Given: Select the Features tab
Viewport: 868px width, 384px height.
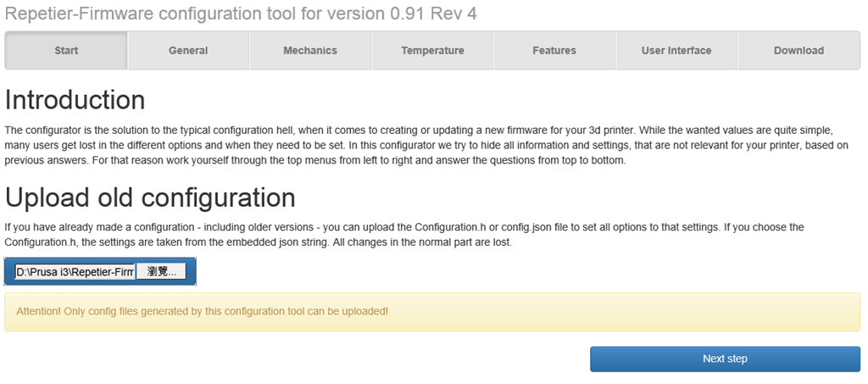Looking at the screenshot, I should [x=554, y=51].
